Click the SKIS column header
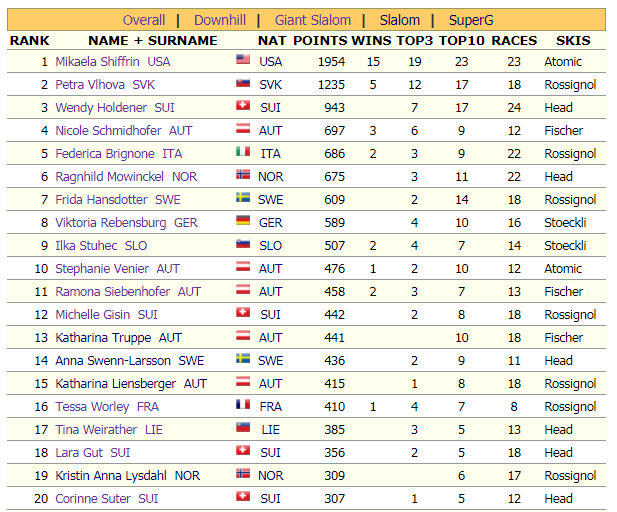Viewport: 617px width, 512px height. pyautogui.click(x=572, y=41)
